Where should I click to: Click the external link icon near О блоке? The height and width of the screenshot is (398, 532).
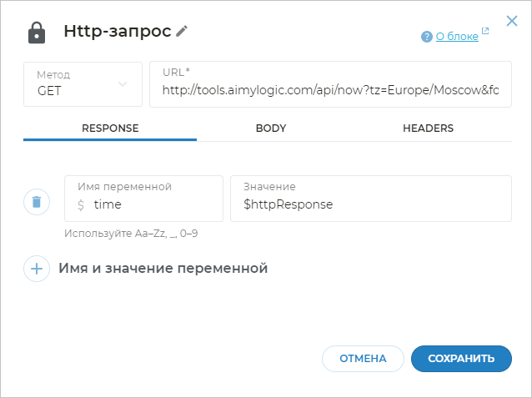[485, 33]
